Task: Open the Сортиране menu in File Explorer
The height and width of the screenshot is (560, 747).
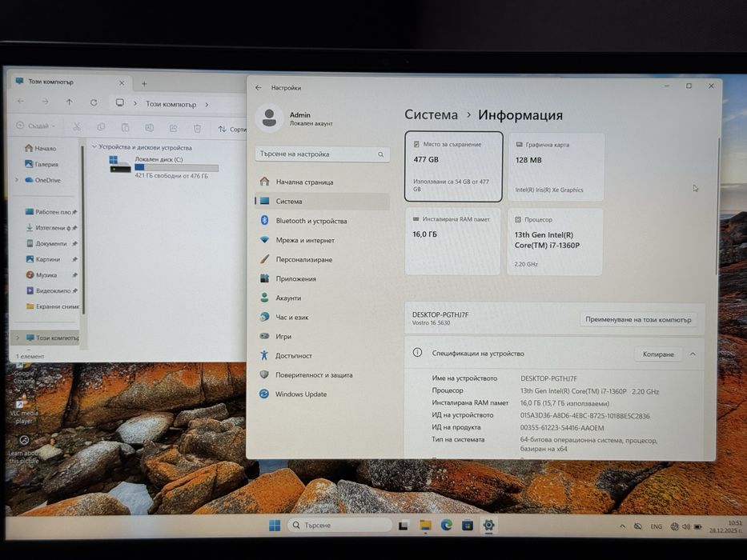Action: [x=232, y=129]
